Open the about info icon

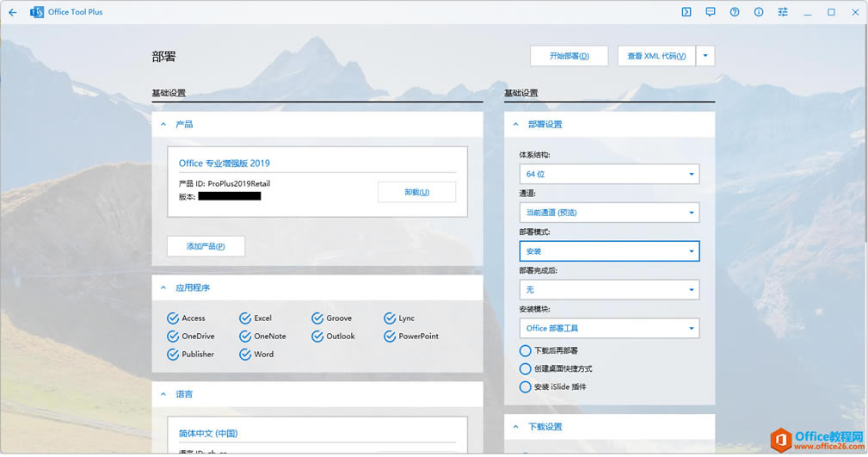click(759, 12)
